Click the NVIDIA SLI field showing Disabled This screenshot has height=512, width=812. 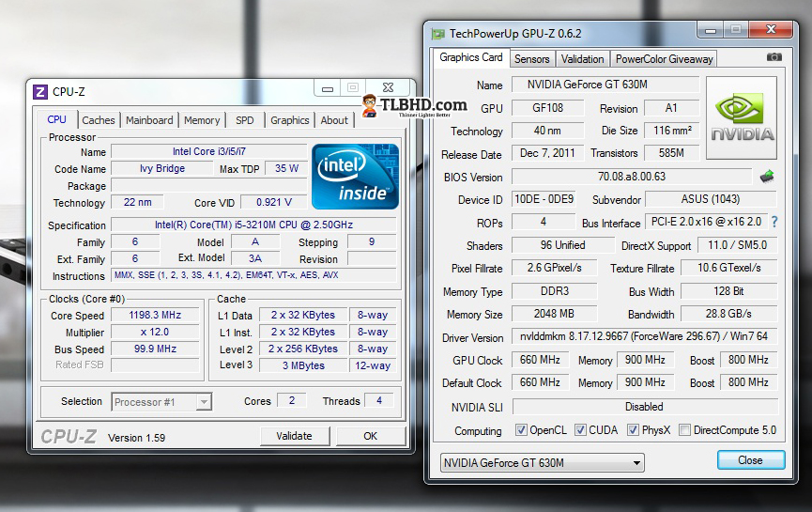tap(645, 407)
